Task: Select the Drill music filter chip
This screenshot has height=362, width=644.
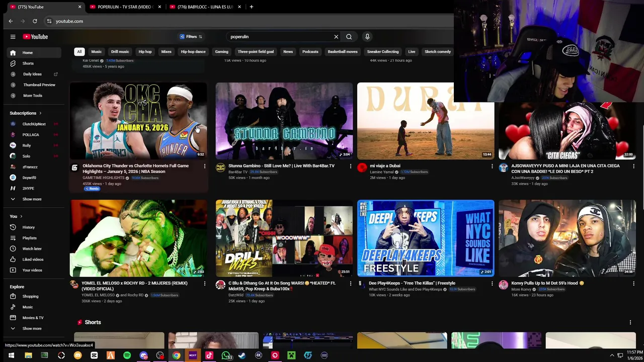Action: (x=120, y=51)
